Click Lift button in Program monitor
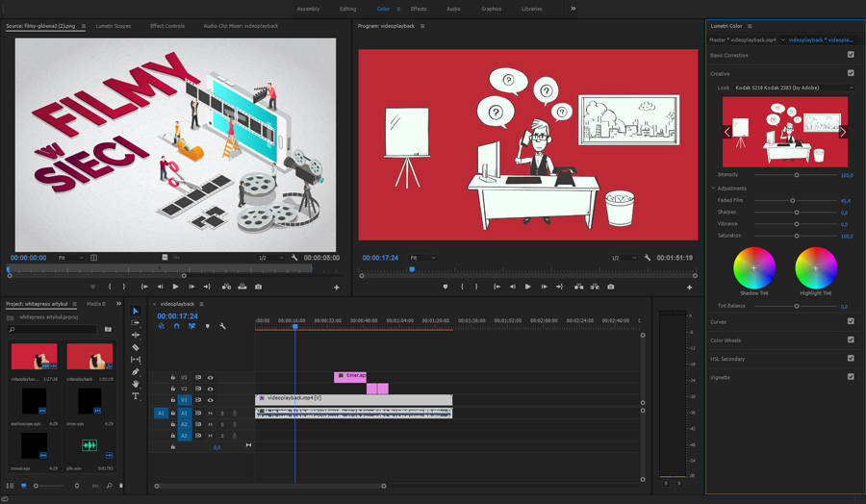 click(x=578, y=287)
